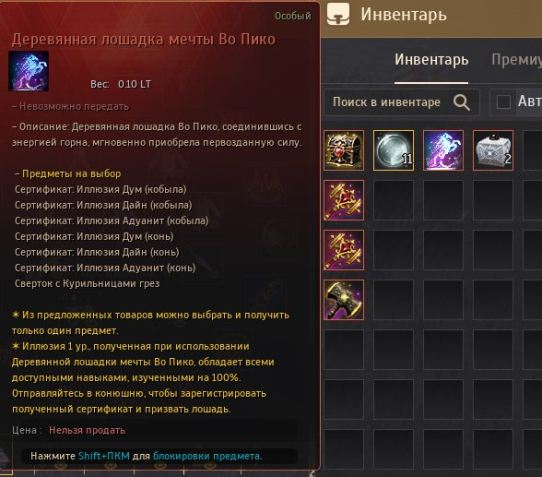Click the Сверток с Курильницами грез entry
This screenshot has width=542, height=477.
click(87, 283)
